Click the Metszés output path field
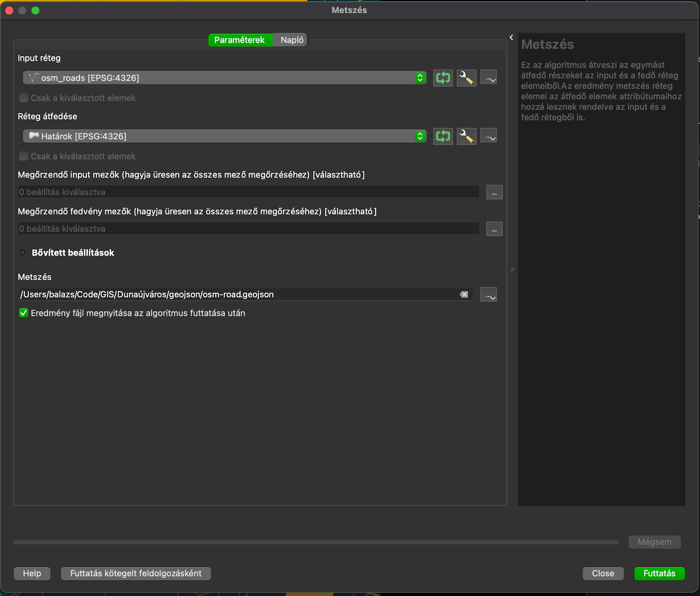 (x=236, y=294)
